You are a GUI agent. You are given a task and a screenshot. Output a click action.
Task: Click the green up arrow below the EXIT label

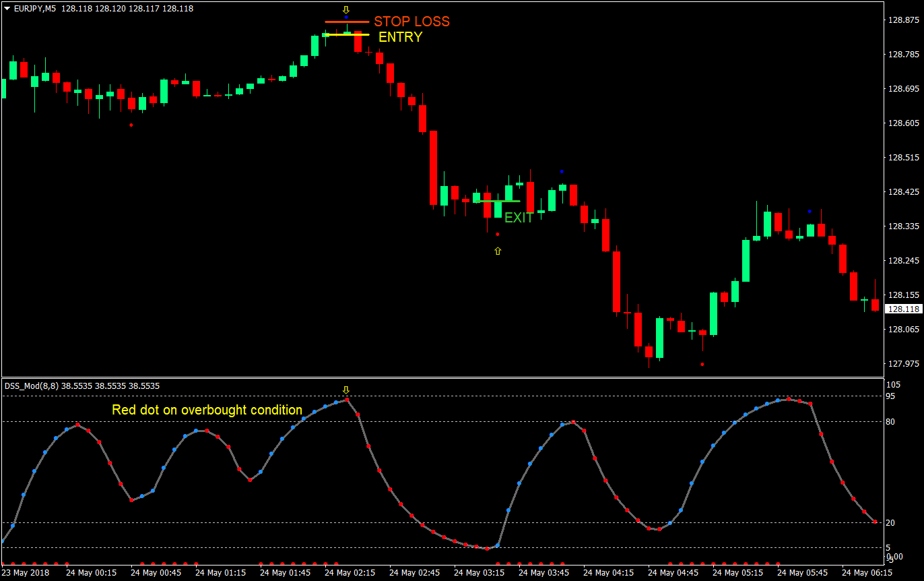click(498, 250)
